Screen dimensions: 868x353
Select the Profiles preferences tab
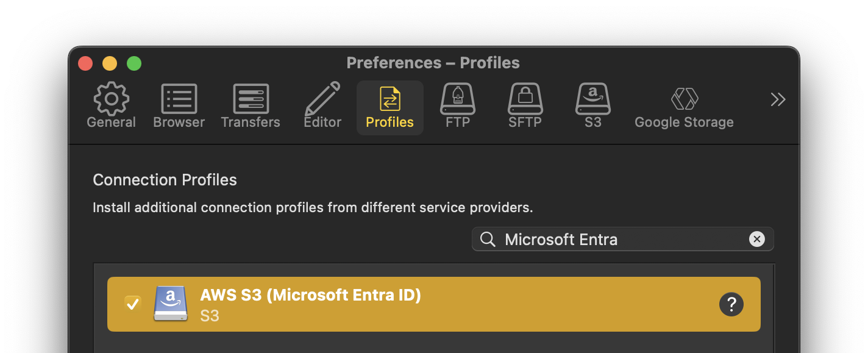tap(390, 107)
